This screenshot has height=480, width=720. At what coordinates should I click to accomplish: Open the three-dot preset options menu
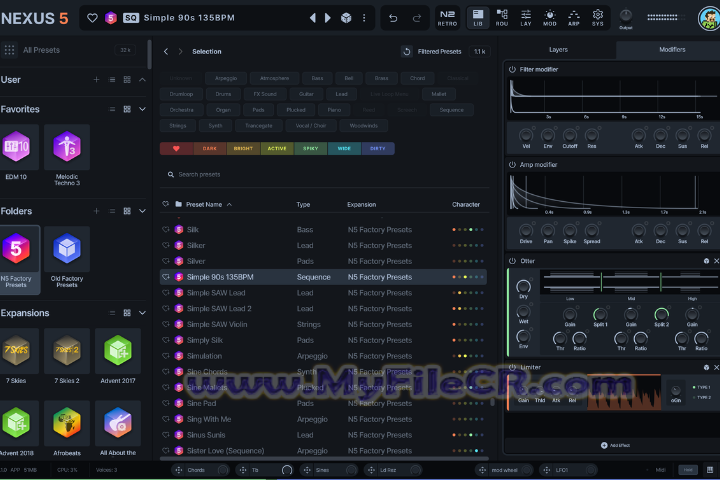click(364, 18)
